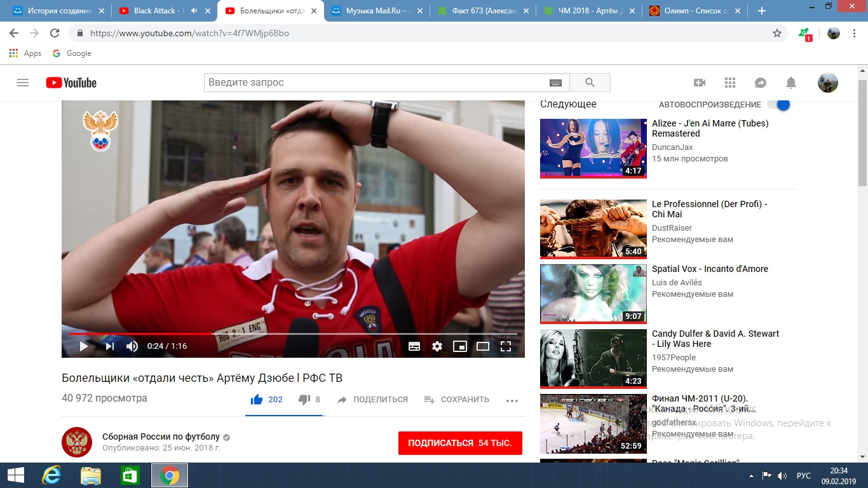Click the green browser extension icon
The width and height of the screenshot is (868, 488).
805,34
